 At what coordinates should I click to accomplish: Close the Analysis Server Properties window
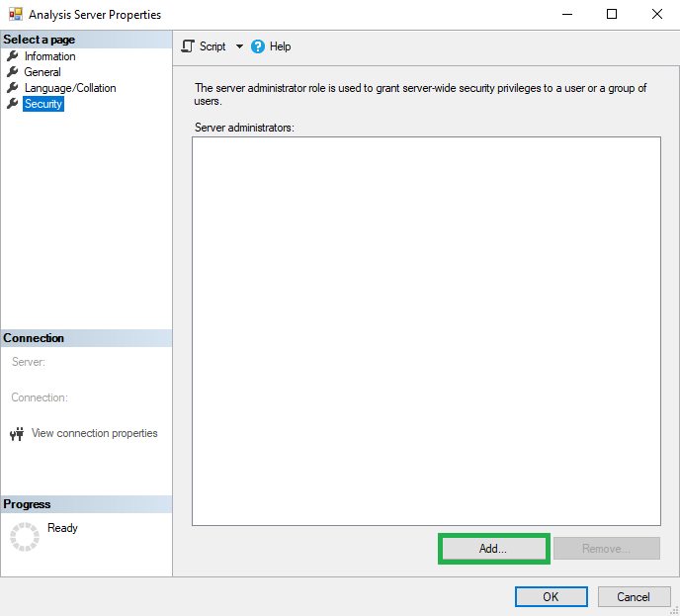pos(657,14)
